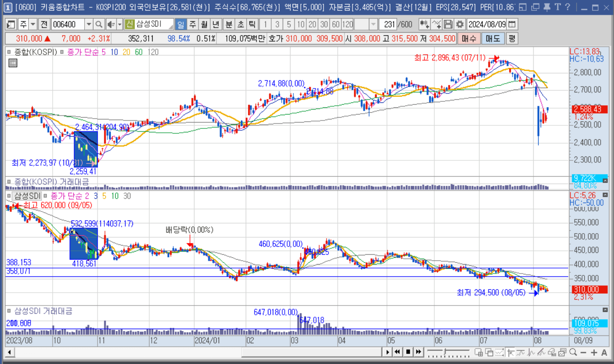Open the 주 market type dropdown arrow
This screenshot has height=364, width=614.
32,25
